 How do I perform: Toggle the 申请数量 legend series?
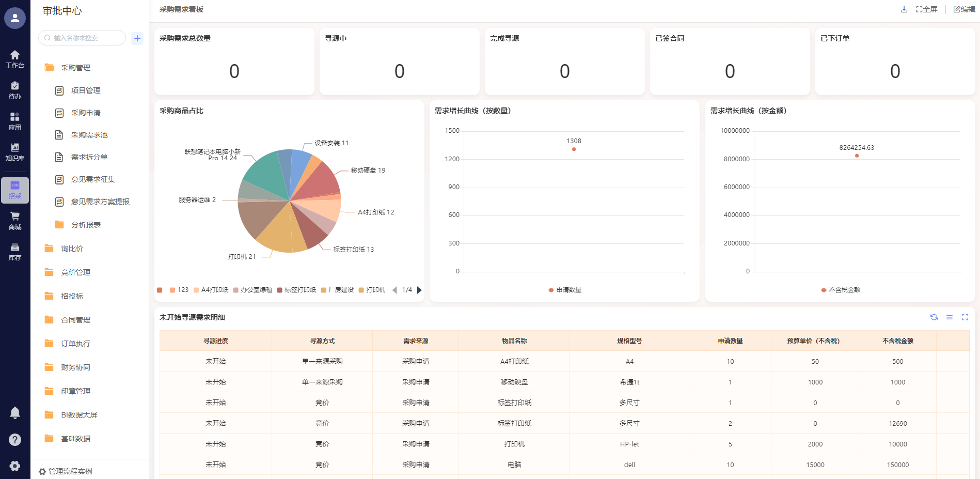[565, 290]
